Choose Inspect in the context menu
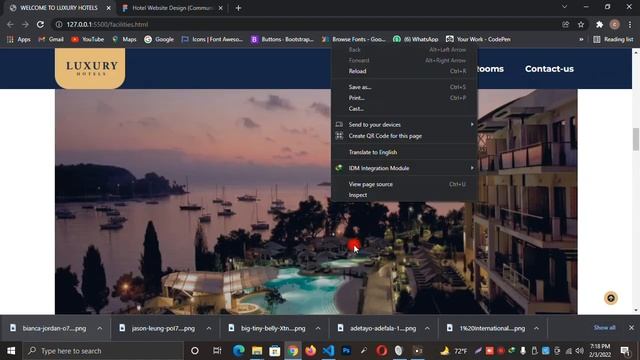This screenshot has width=640, height=360. pos(404,195)
